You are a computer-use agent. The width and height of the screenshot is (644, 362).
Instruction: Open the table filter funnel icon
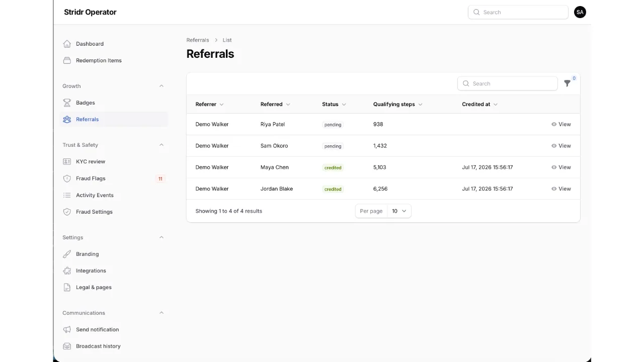[x=568, y=83]
